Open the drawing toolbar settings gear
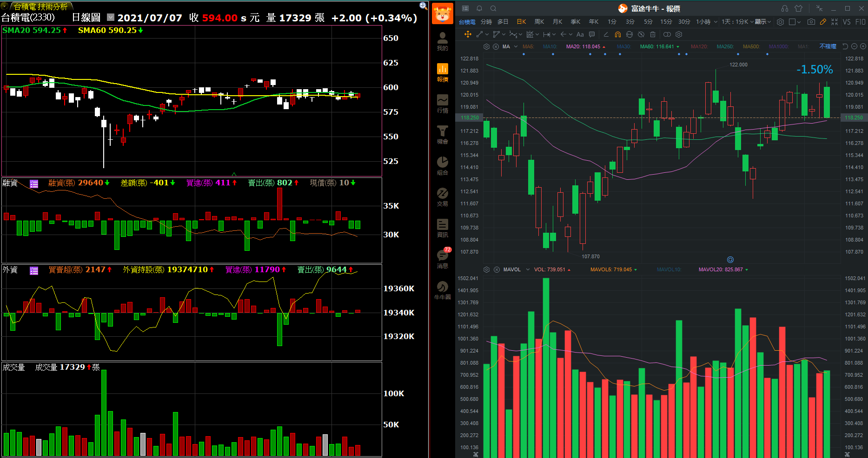 click(x=679, y=34)
